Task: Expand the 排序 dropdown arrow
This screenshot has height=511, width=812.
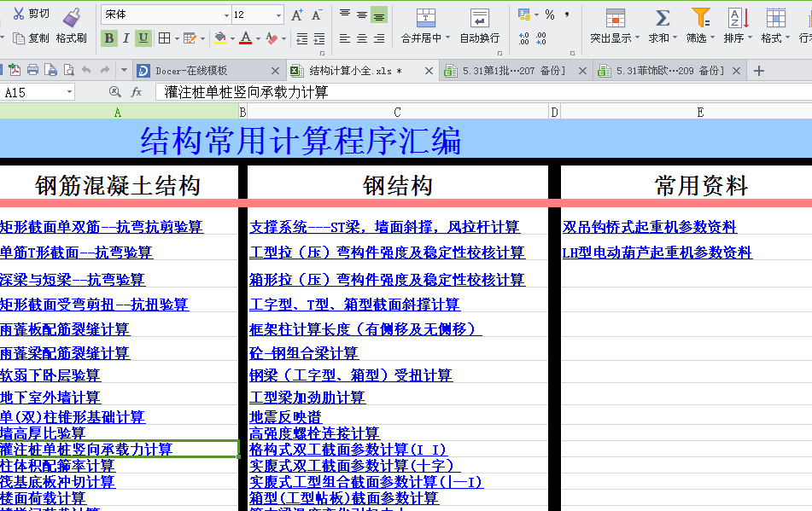Action: pos(750,38)
